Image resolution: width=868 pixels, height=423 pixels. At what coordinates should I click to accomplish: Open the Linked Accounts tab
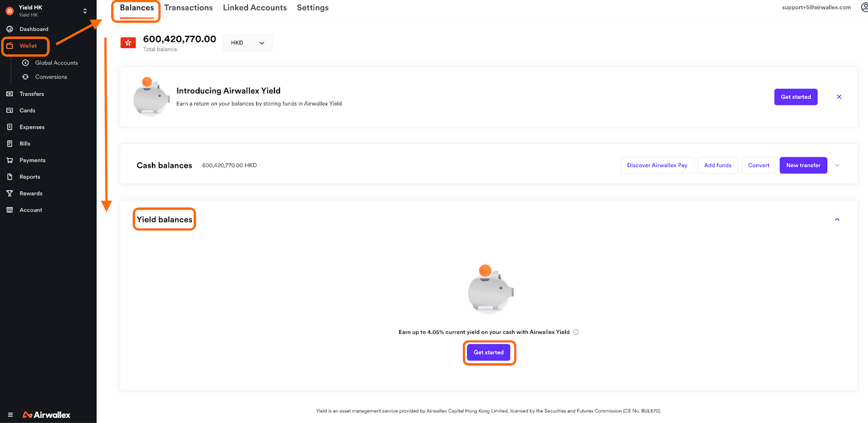(254, 8)
